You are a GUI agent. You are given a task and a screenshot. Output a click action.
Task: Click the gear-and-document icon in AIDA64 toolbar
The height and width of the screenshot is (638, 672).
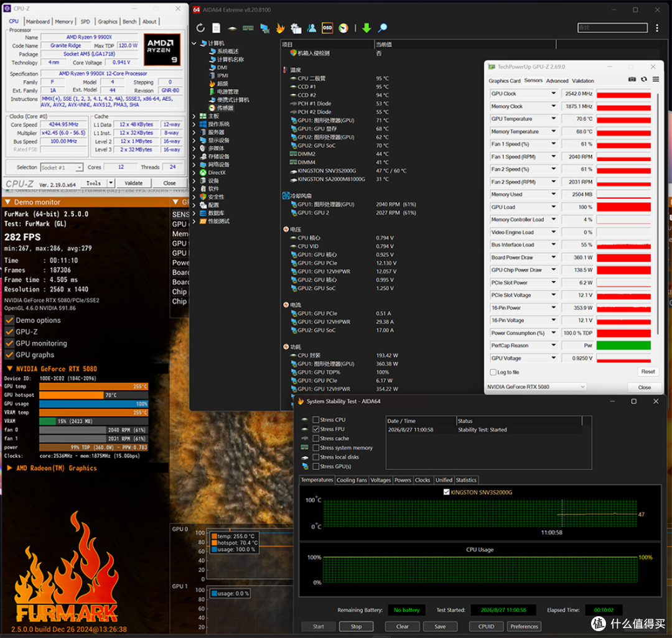coord(296,28)
